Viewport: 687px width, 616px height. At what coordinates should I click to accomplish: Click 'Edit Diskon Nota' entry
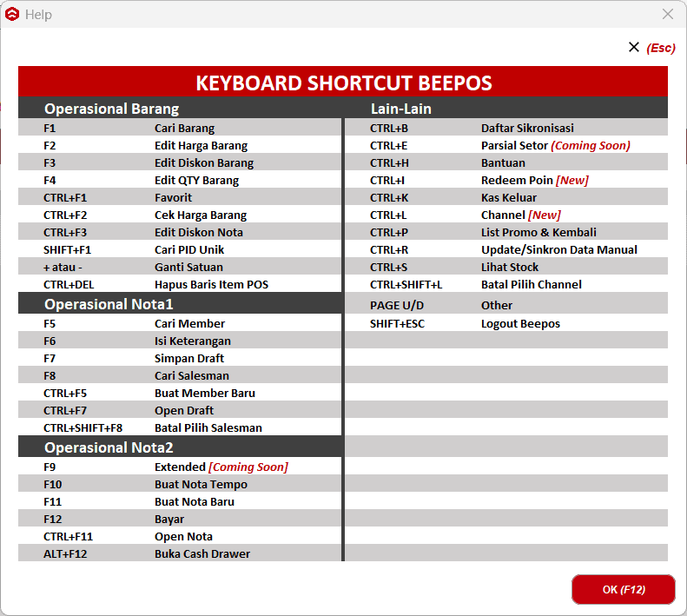pos(199,232)
